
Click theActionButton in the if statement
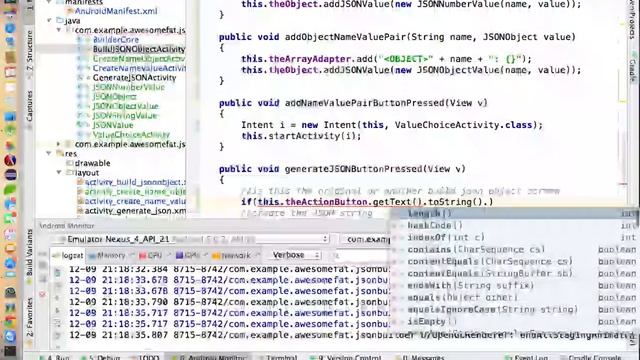[x=326, y=202]
